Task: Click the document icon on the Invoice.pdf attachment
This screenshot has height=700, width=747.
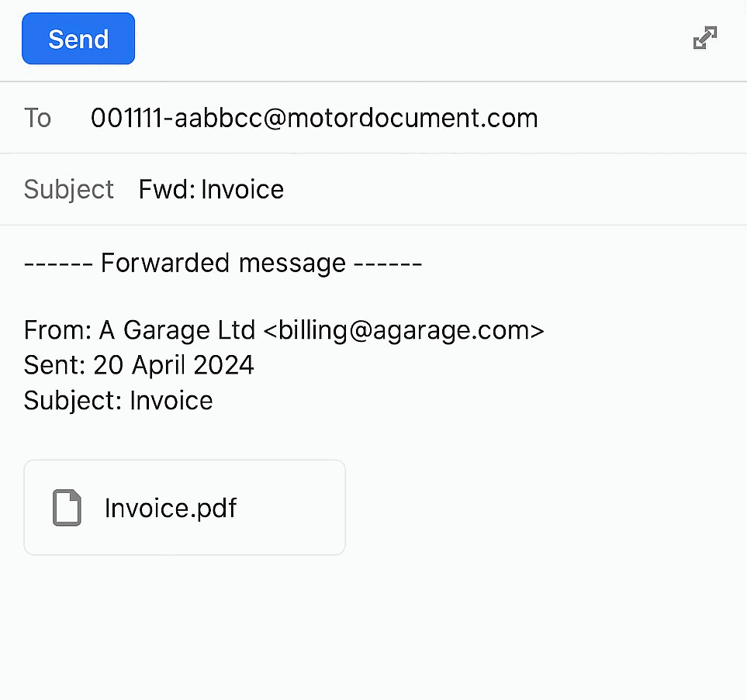Action: click(67, 508)
